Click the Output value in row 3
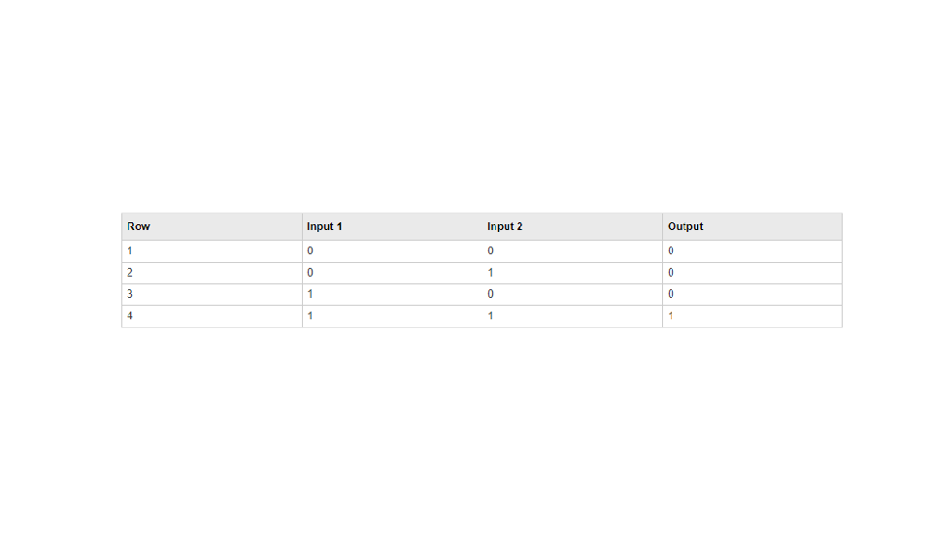The width and height of the screenshot is (931, 560). click(x=671, y=294)
